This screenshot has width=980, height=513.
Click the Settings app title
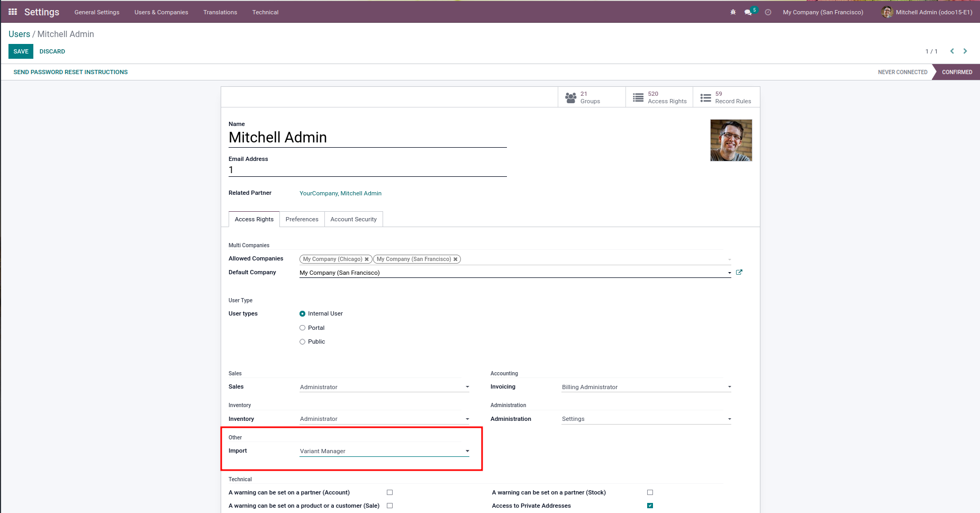pos(42,12)
